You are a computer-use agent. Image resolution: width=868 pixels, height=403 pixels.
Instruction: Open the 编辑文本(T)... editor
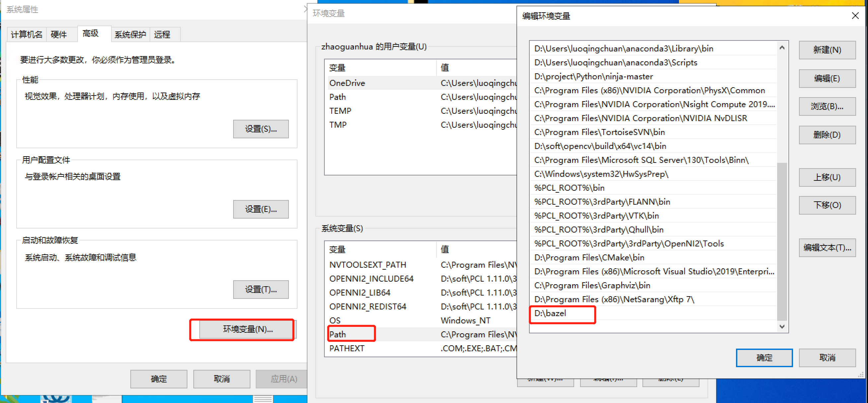click(x=827, y=248)
